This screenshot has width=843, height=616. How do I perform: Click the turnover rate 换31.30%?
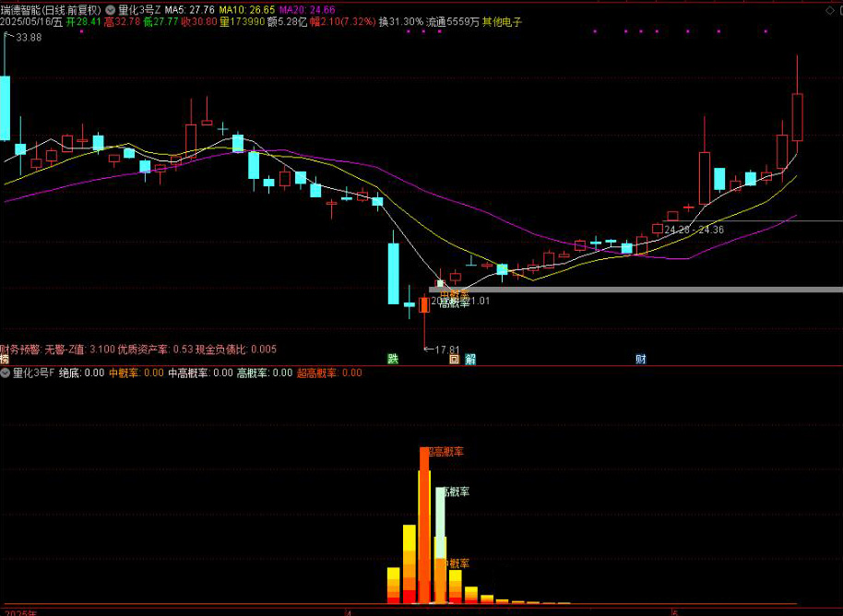[x=401, y=22]
